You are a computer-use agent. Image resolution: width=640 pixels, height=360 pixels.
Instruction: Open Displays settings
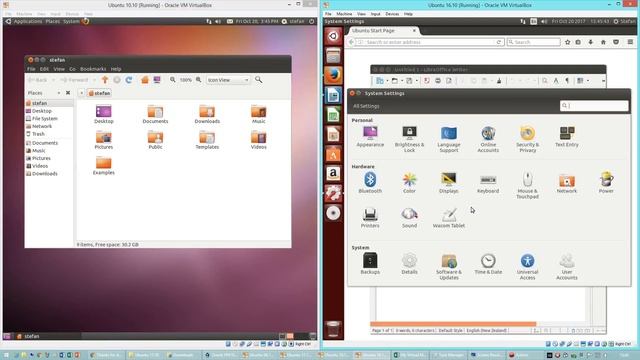pyautogui.click(x=449, y=182)
